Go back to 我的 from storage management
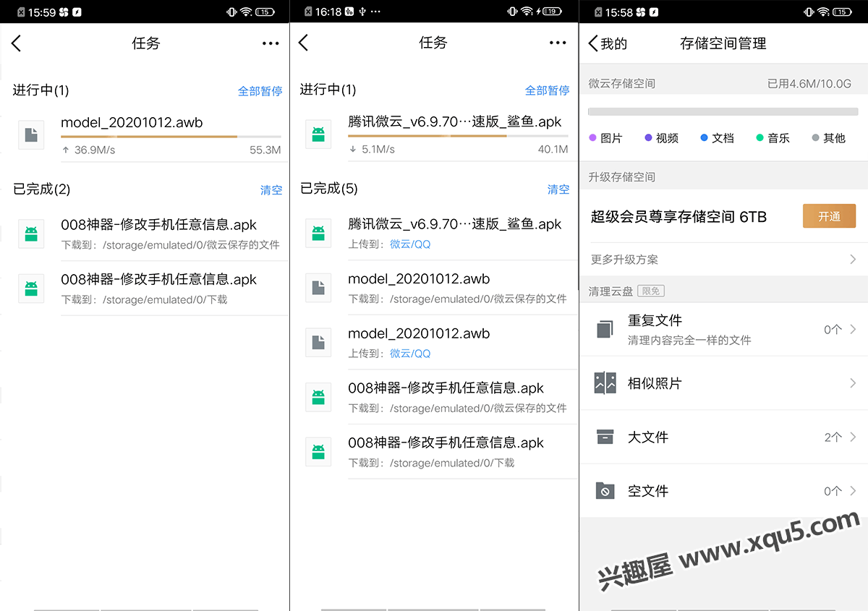 (608, 43)
